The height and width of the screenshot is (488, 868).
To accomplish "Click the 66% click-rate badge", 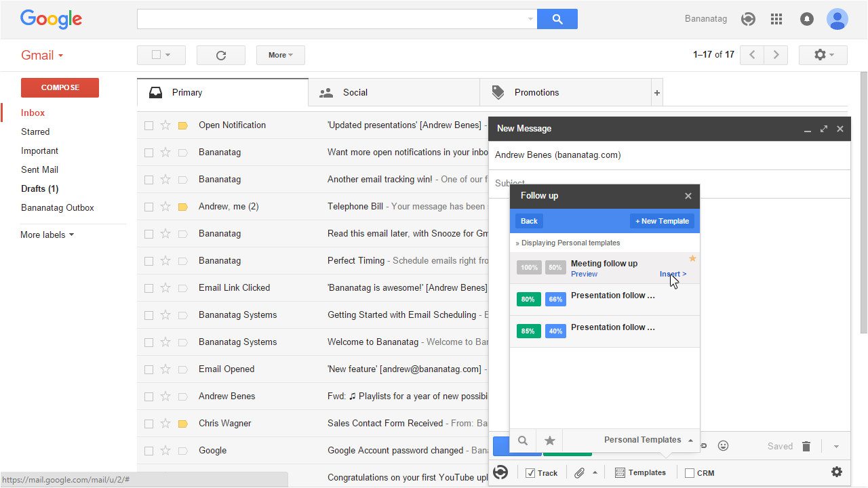I will pos(555,299).
